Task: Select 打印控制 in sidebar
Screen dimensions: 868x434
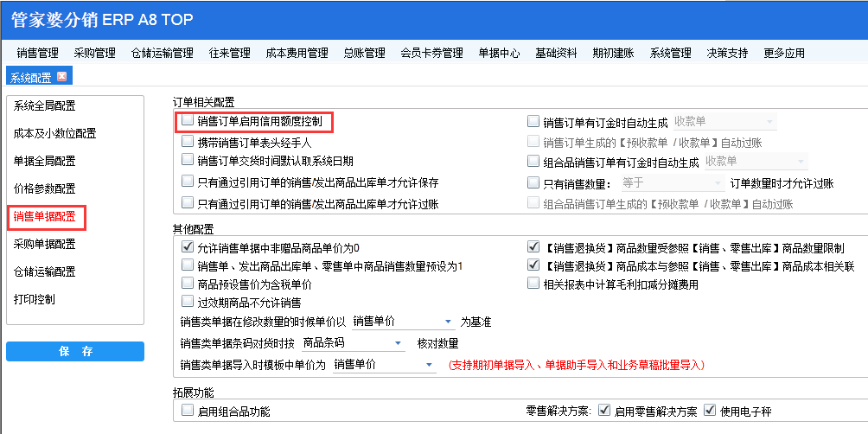Action: [35, 299]
